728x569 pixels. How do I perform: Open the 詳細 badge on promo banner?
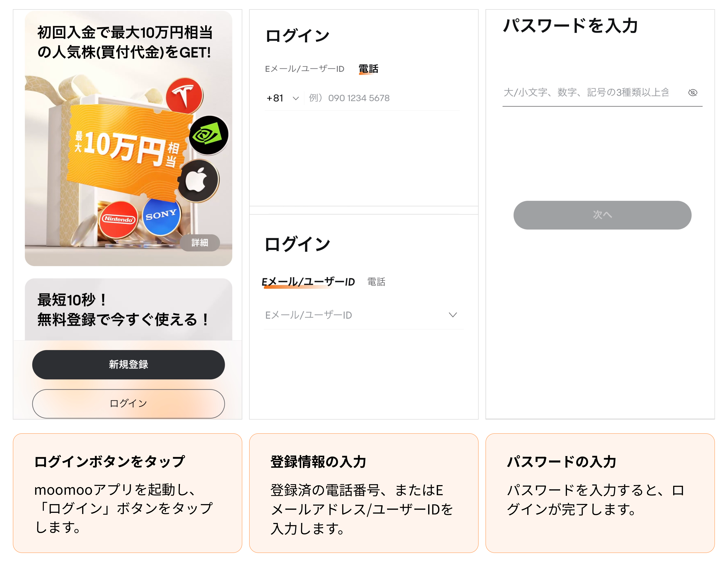200,243
